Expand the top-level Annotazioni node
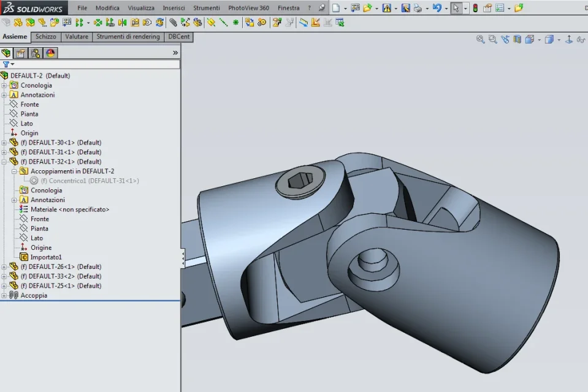Viewport: 588px width, 392px height. point(4,95)
